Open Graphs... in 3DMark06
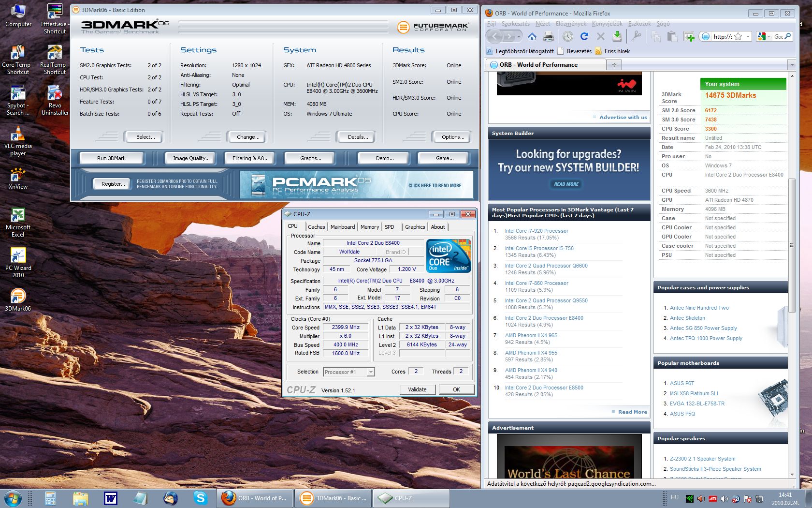Viewport: 812px width, 508px height. 310,158
